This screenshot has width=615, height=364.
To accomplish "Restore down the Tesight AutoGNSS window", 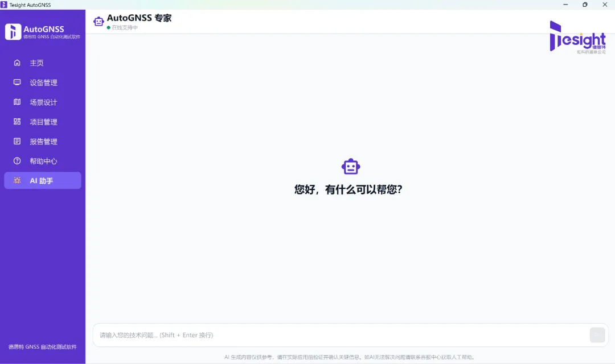I will 585,5.
